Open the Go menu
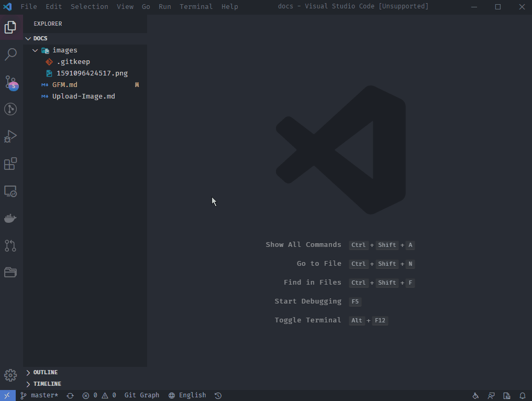The height and width of the screenshot is (401, 532). 146,6
